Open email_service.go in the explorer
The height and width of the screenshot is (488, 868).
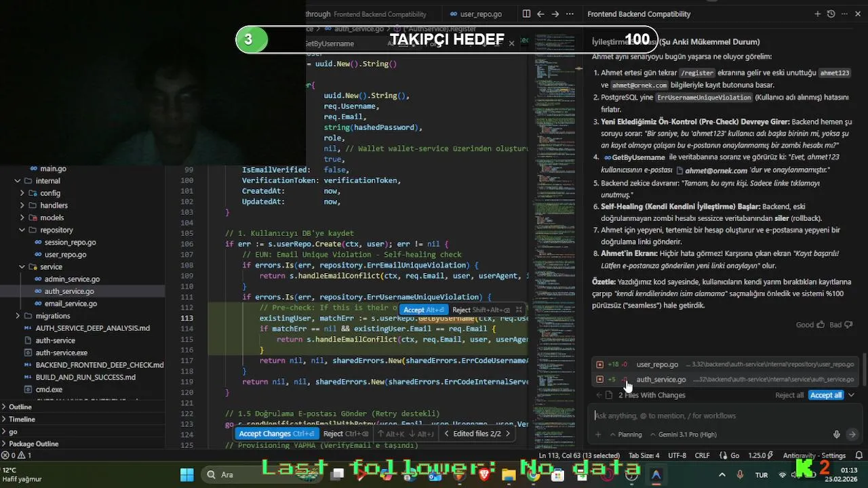71,303
